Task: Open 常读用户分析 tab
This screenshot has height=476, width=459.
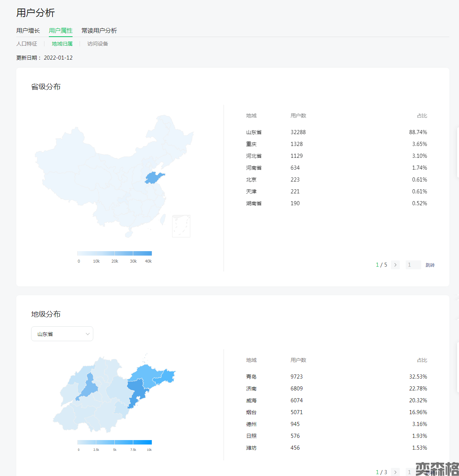Action: 99,30
